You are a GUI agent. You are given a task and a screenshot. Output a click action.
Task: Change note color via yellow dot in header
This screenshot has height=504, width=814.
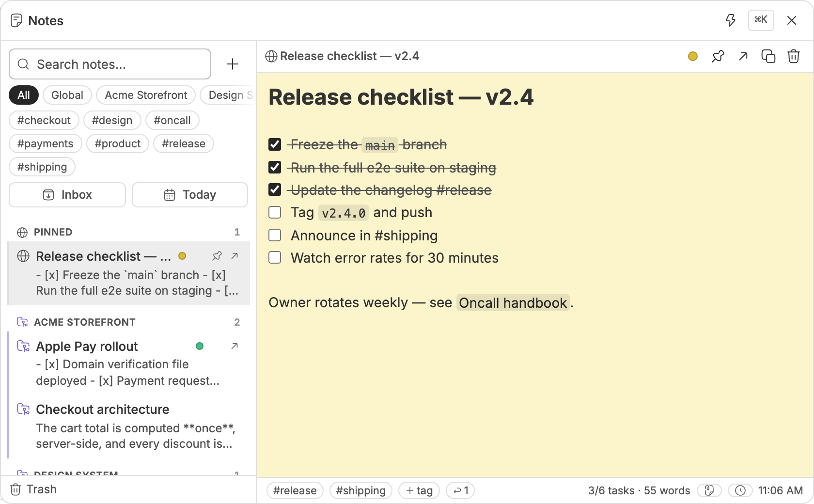(x=693, y=56)
